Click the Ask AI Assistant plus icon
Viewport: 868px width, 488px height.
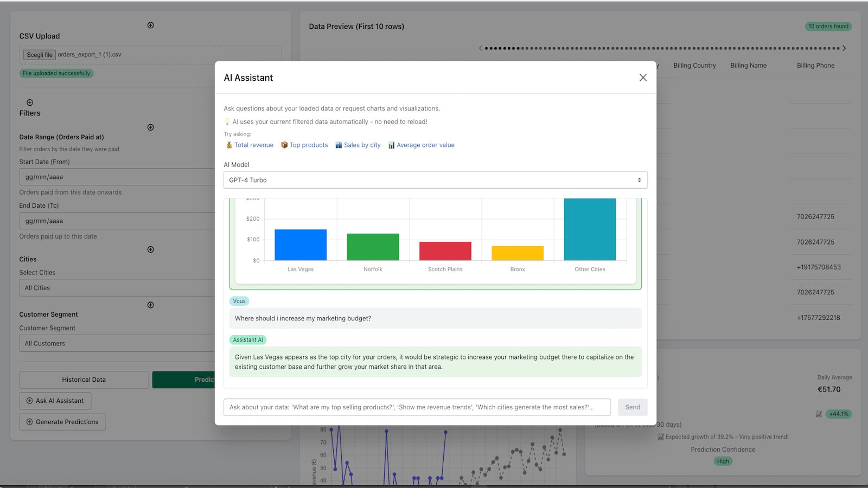point(29,401)
